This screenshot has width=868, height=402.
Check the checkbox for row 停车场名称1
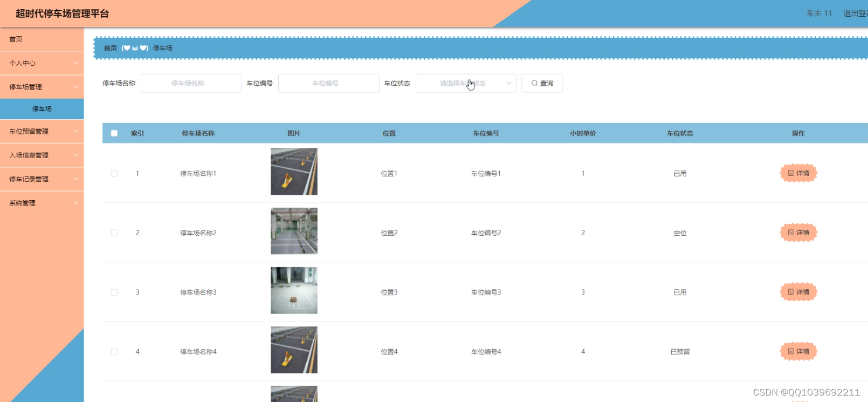click(x=114, y=174)
